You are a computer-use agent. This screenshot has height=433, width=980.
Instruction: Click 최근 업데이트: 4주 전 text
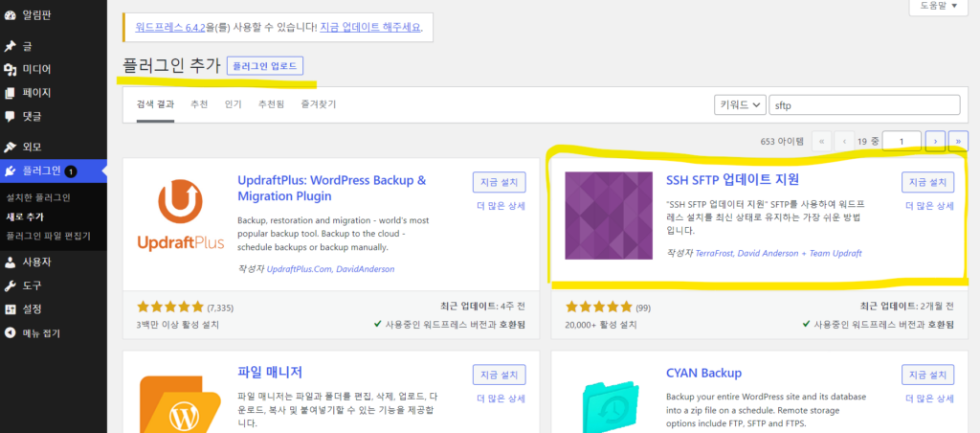pos(483,307)
